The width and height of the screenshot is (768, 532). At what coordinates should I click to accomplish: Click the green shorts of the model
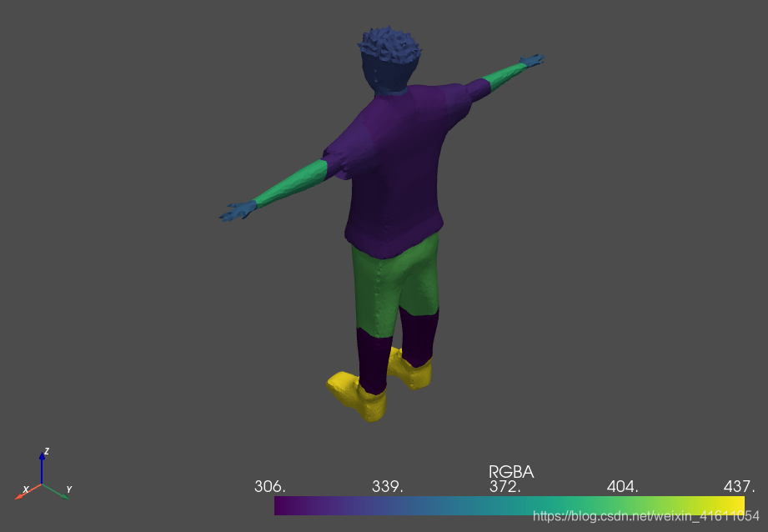(x=394, y=284)
